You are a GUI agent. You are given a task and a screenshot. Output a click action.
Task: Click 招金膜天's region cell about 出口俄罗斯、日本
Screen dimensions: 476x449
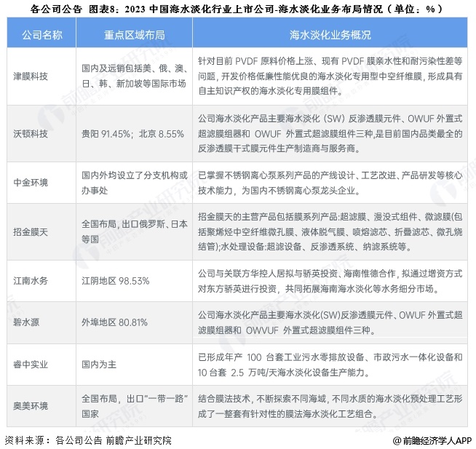[x=135, y=231]
